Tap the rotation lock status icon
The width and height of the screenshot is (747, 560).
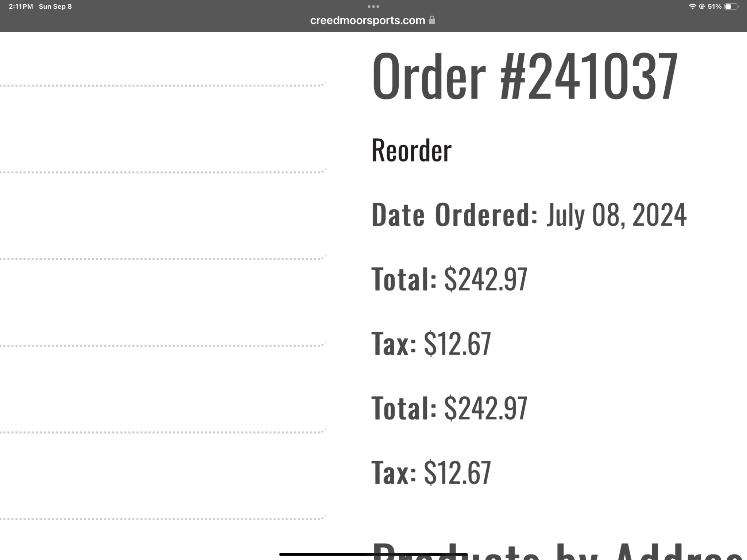click(x=701, y=7)
